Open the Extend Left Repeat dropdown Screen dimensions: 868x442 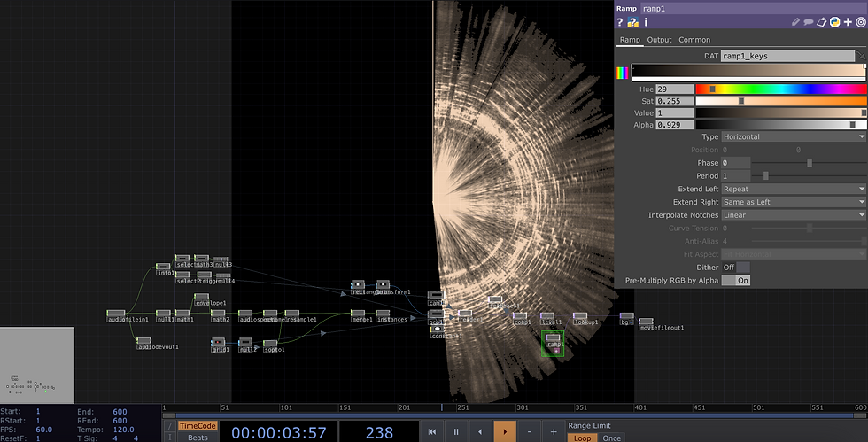tap(794, 189)
